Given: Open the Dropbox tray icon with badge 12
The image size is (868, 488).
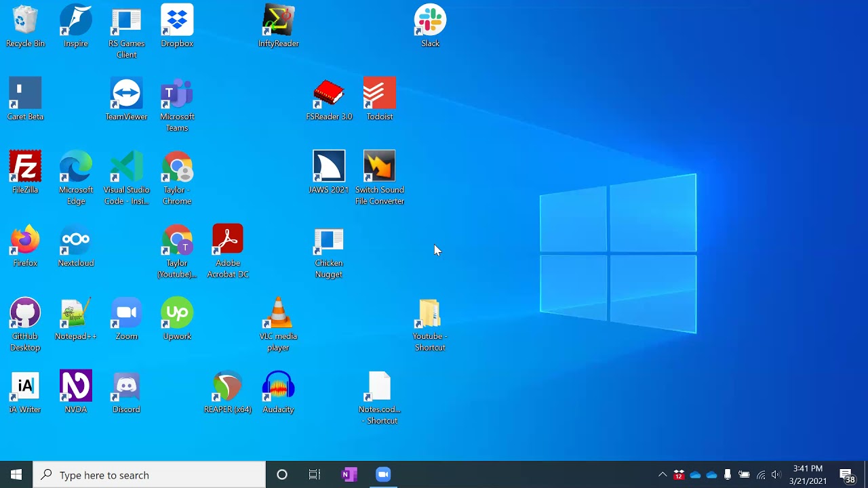Looking at the screenshot, I should coord(679,474).
